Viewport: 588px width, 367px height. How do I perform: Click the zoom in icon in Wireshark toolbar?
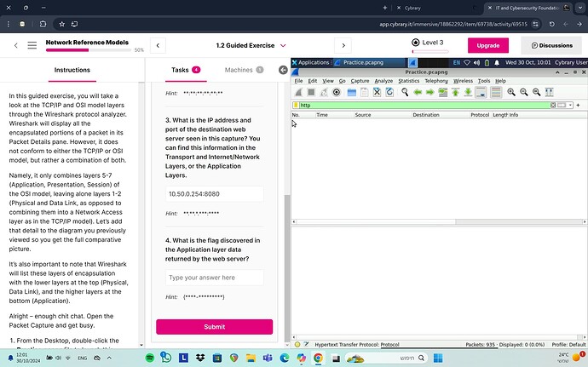click(511, 92)
